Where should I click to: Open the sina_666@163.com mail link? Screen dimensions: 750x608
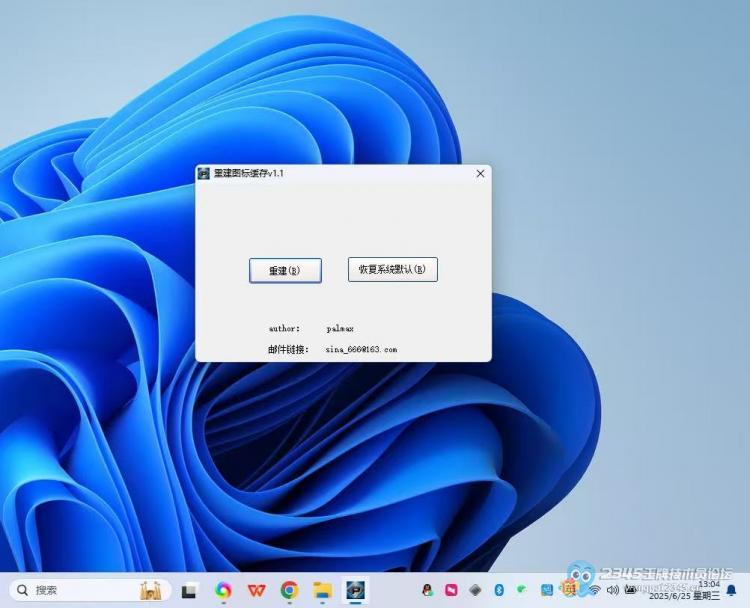tap(361, 350)
